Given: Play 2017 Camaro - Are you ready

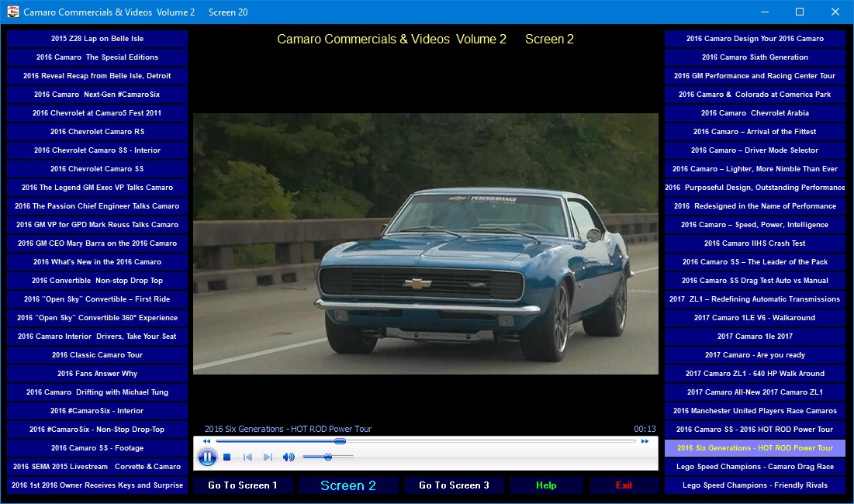Looking at the screenshot, I should point(755,355).
